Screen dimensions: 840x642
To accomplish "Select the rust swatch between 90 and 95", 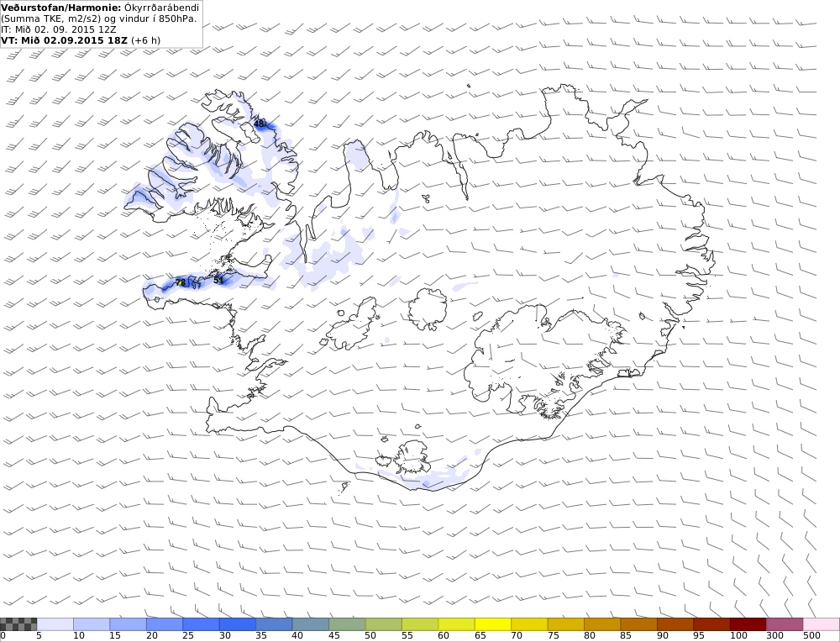I will 675,624.
